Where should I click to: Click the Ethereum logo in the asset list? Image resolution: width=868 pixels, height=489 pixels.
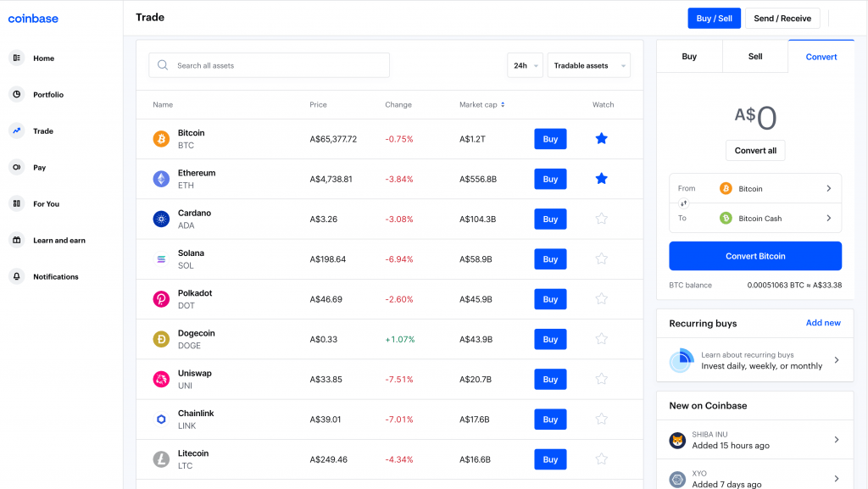161,178
